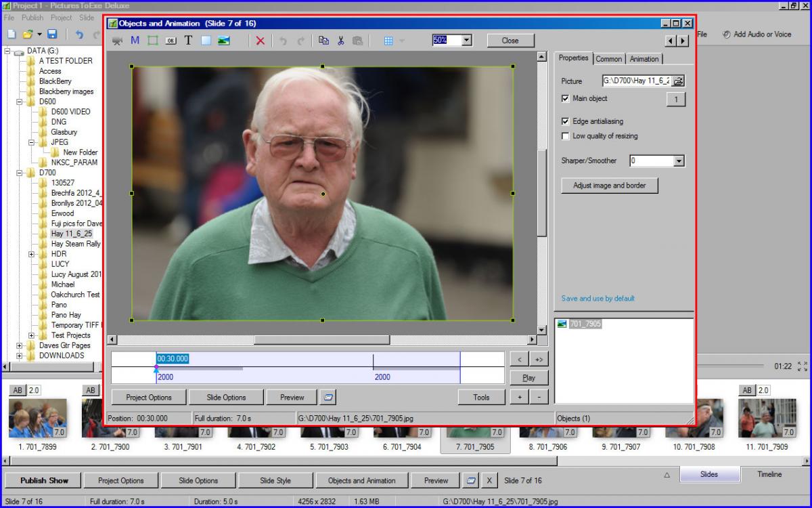Add a frame object with green rectangle icon
The height and width of the screenshot is (508, 812).
[152, 41]
